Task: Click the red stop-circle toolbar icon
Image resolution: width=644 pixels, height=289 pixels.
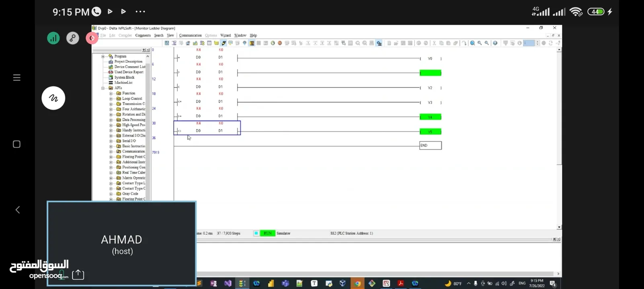Action: (280, 43)
